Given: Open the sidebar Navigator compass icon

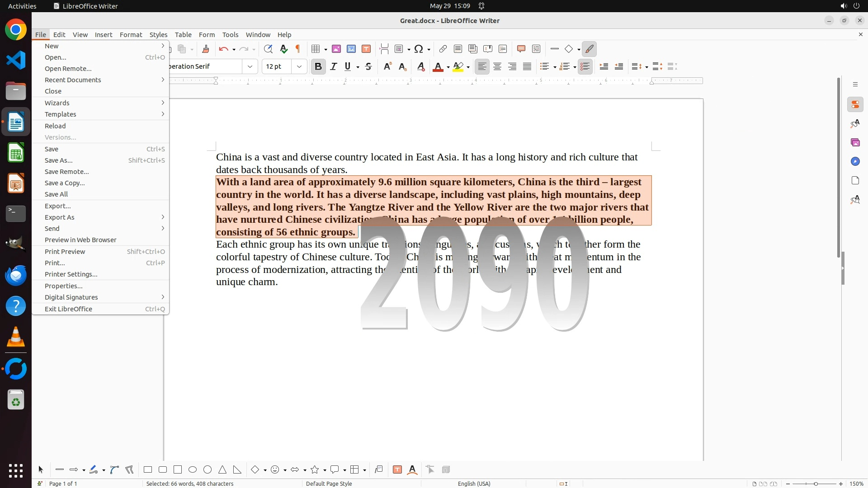Looking at the screenshot, I should [x=855, y=161].
